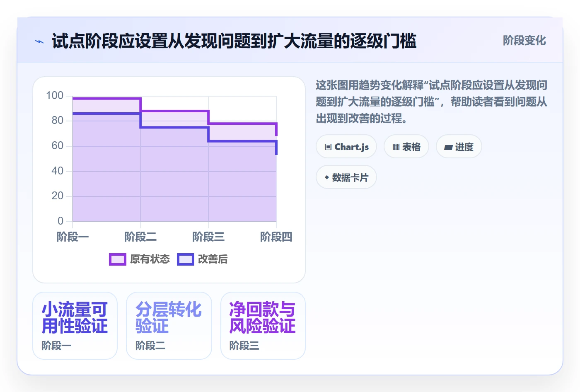
Task: Click the 80 y-axis value
Action: point(58,120)
